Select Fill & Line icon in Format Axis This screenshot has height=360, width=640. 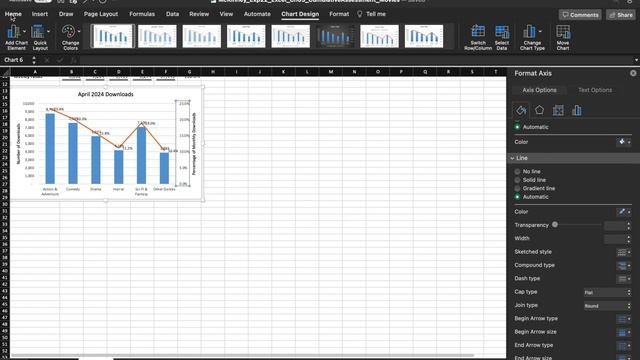tap(521, 110)
